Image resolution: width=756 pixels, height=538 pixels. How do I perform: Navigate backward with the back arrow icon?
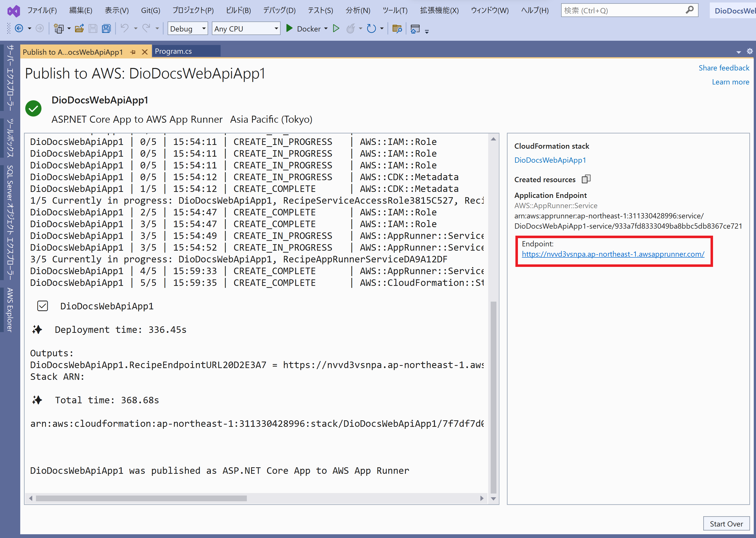pos(19,29)
